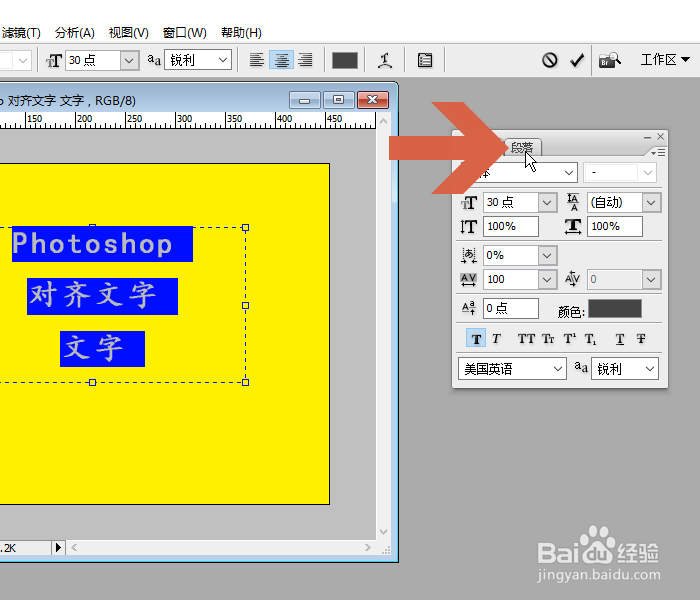700x600 pixels.
Task: Cancel current text edits with the circle-slash icon
Action: (550, 60)
